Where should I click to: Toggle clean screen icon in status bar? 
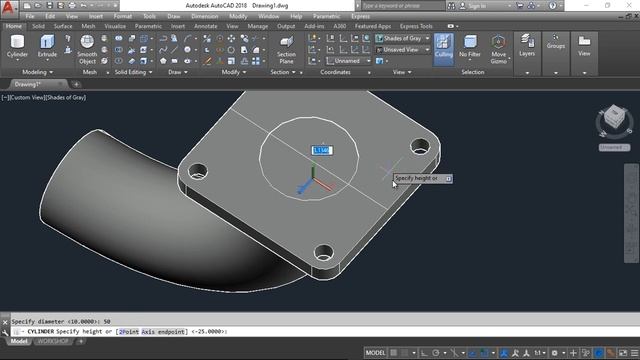coord(623,353)
